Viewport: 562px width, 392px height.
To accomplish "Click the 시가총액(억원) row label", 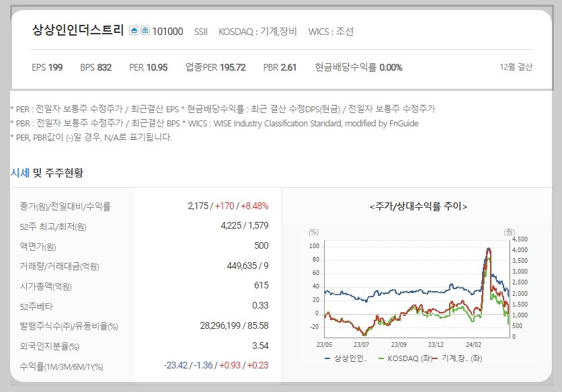I will point(46,286).
